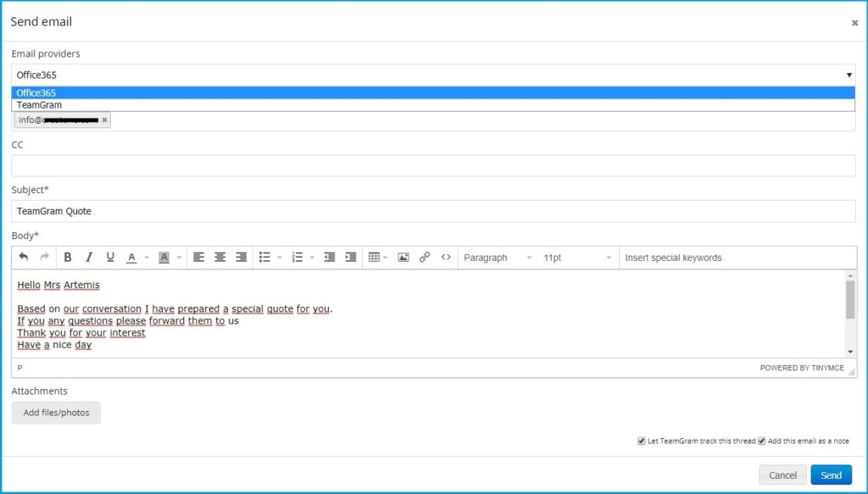Click Add files/photos button
The height and width of the screenshot is (494, 868).
56,413
